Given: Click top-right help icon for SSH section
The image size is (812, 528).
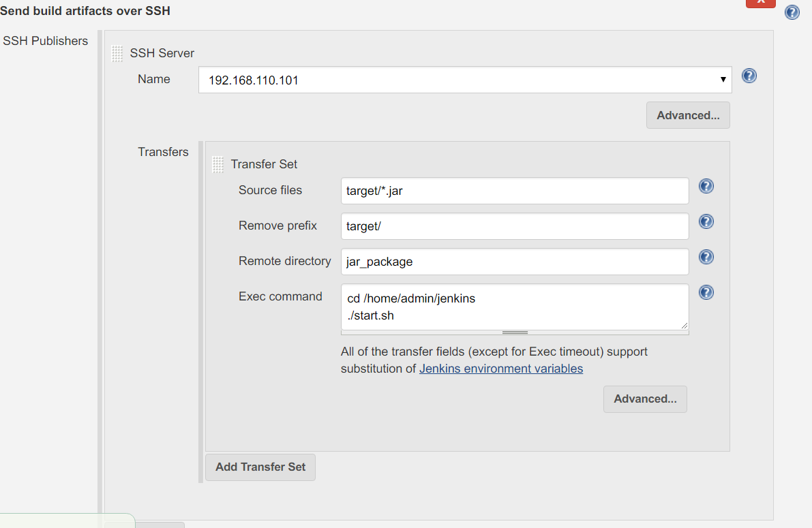Looking at the screenshot, I should (792, 12).
